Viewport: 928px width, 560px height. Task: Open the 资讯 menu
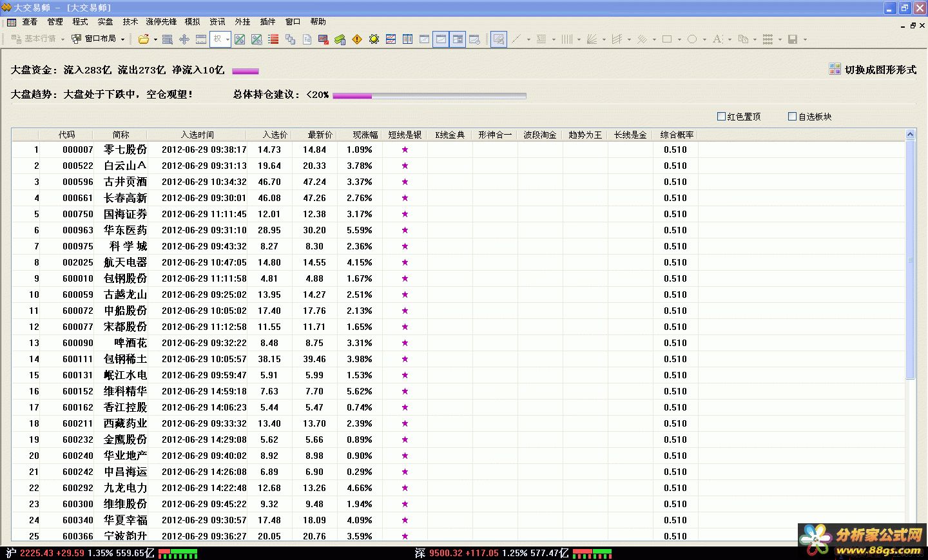click(x=217, y=22)
